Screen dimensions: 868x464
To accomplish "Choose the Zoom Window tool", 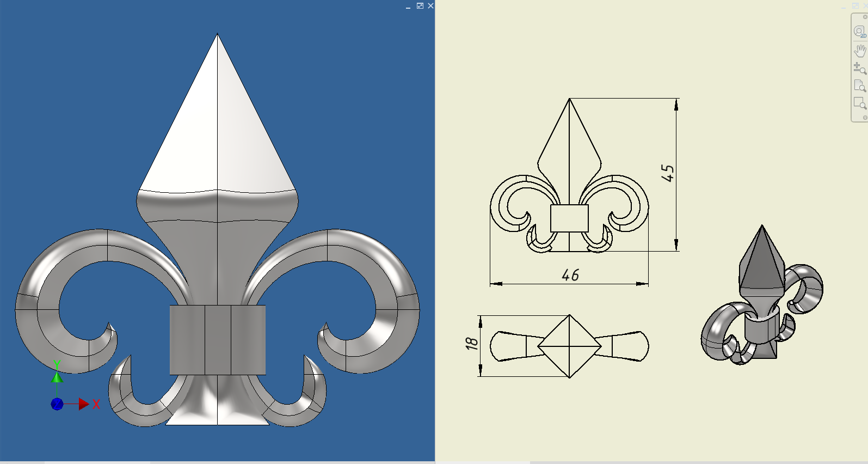I will [859, 103].
